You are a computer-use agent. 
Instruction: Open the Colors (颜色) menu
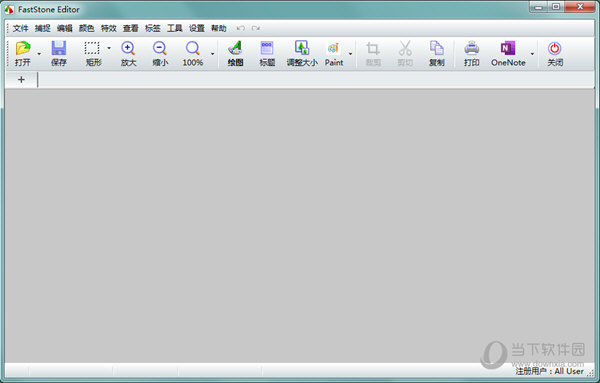[86, 28]
